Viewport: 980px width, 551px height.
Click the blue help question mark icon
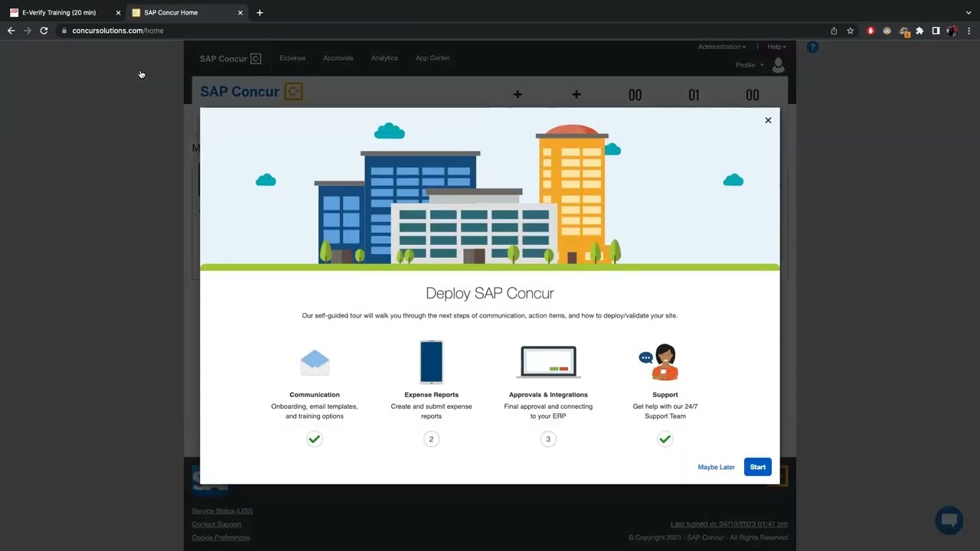coord(812,47)
